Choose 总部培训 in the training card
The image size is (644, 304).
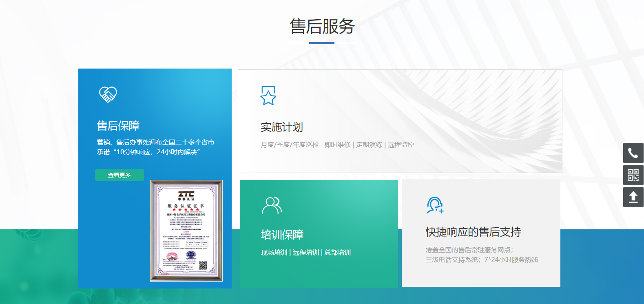click(338, 253)
